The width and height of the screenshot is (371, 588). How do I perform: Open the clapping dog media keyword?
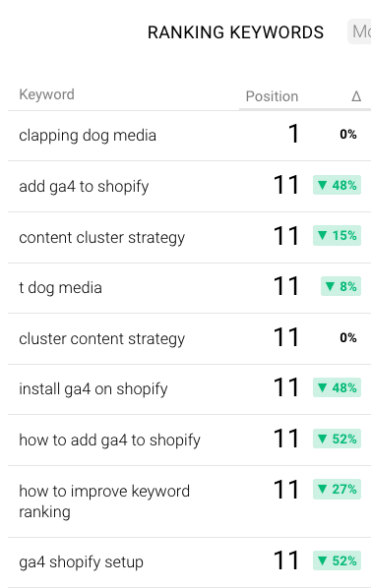88,136
